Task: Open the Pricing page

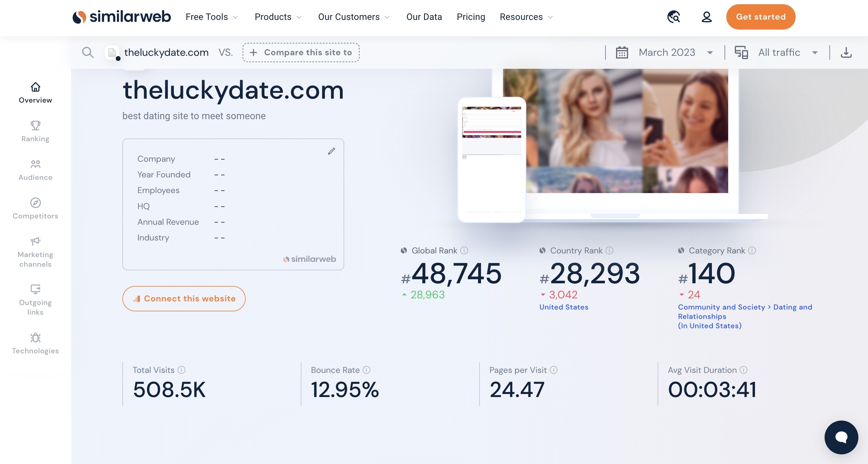Action: click(x=471, y=17)
